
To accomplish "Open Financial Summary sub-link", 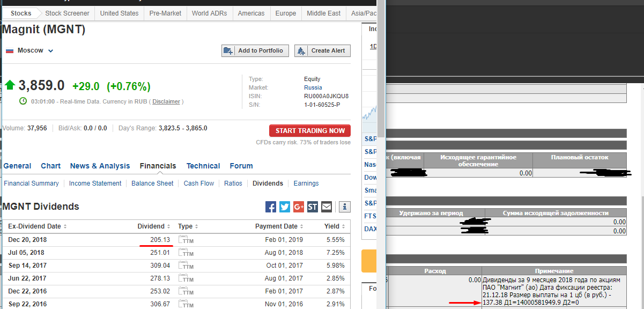I will pos(31,183).
